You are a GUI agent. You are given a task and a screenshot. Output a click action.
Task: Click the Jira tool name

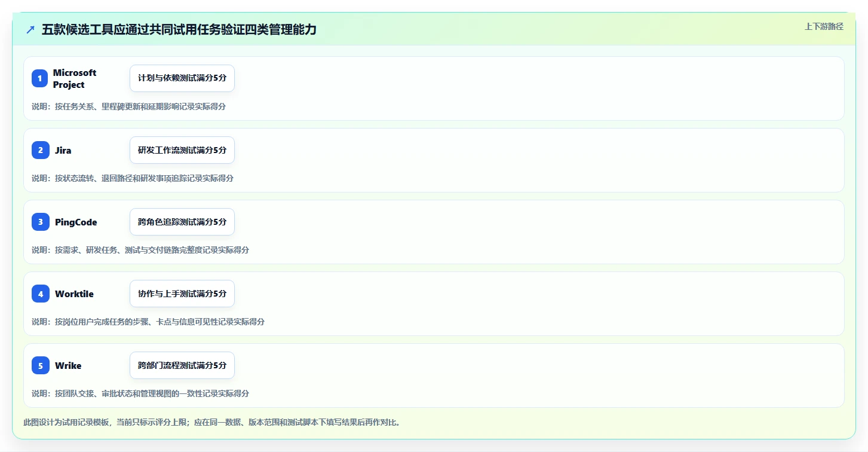click(x=63, y=150)
